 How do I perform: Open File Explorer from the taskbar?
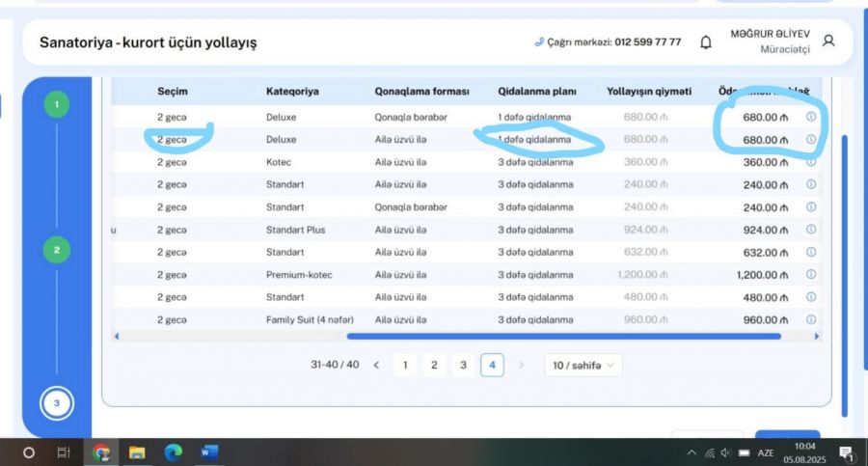[x=137, y=452]
